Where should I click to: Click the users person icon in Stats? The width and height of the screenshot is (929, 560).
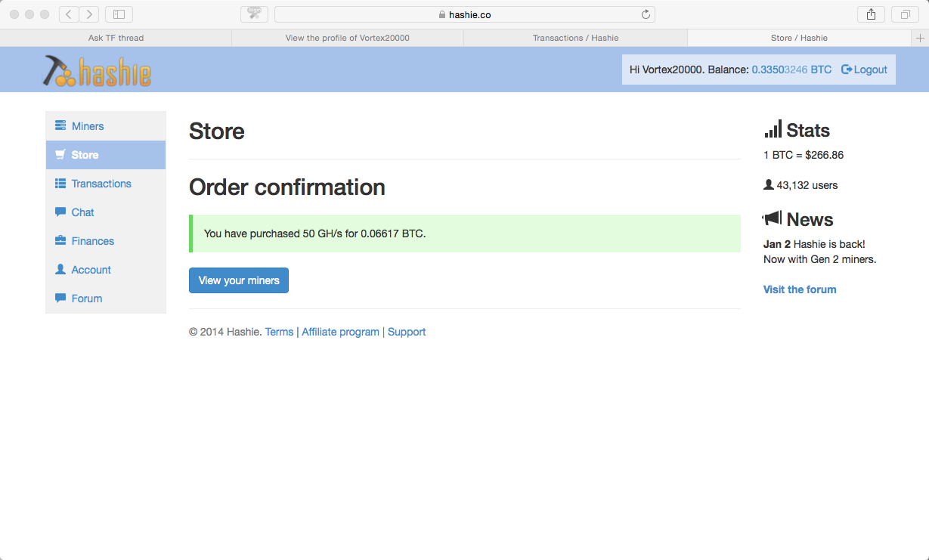click(x=769, y=185)
